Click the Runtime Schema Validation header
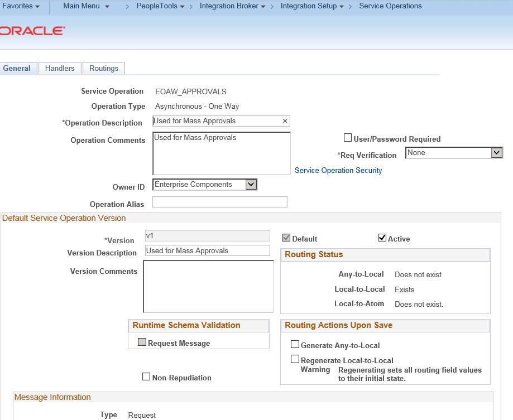Image resolution: width=513 pixels, height=420 pixels. pyautogui.click(x=186, y=325)
